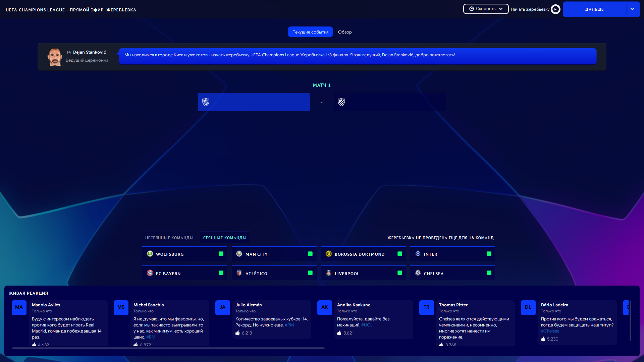
Task: Open the #RM hashtag in Julio Alemán's post
Action: (289, 325)
